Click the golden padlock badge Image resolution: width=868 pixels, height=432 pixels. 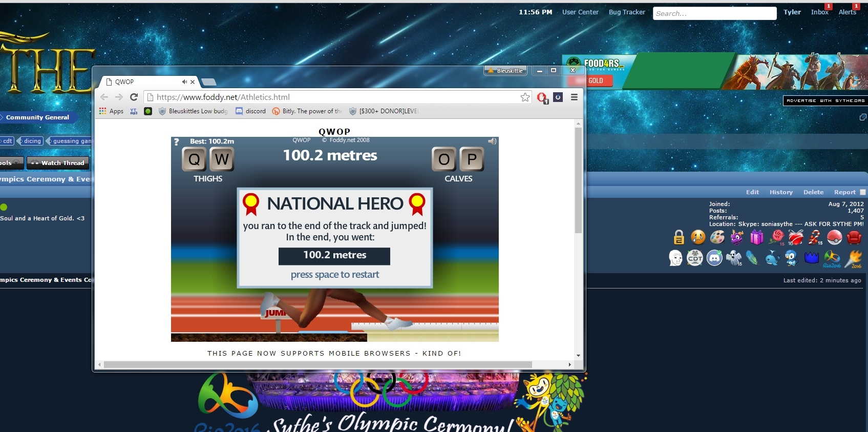click(679, 237)
